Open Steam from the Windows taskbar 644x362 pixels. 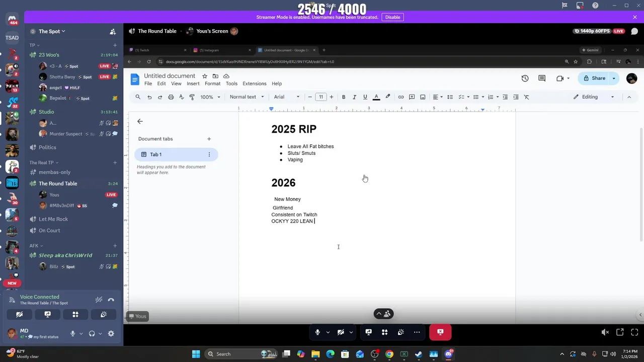tap(419, 354)
